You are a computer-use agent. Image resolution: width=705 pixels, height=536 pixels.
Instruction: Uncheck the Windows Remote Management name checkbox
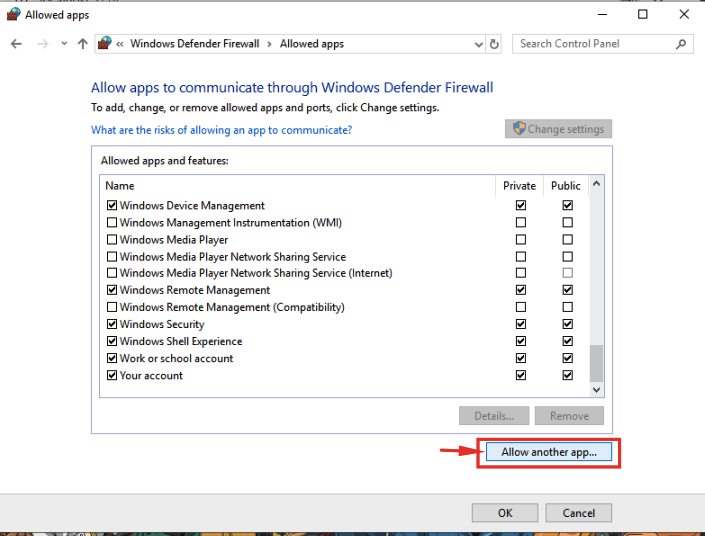(x=112, y=290)
